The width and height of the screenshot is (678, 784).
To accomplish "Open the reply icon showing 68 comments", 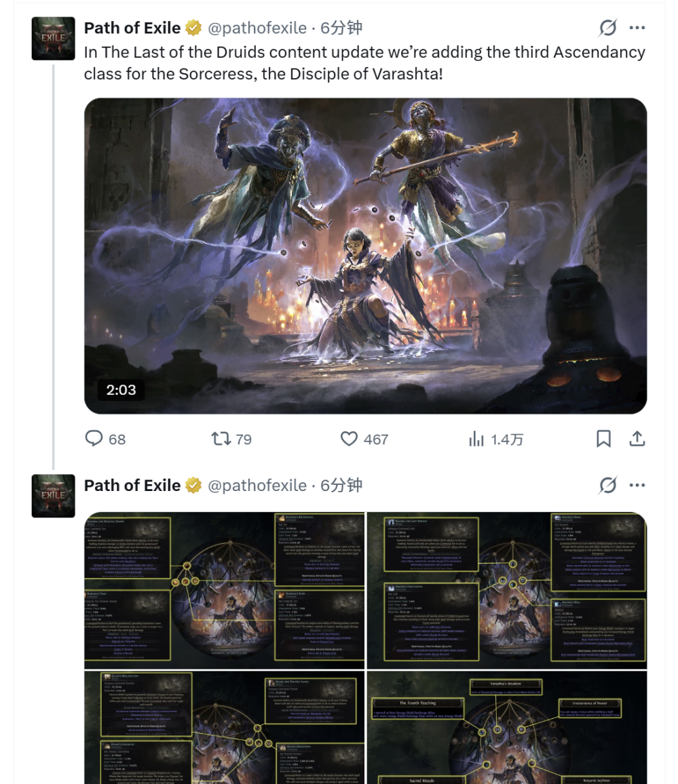I will pos(94,439).
